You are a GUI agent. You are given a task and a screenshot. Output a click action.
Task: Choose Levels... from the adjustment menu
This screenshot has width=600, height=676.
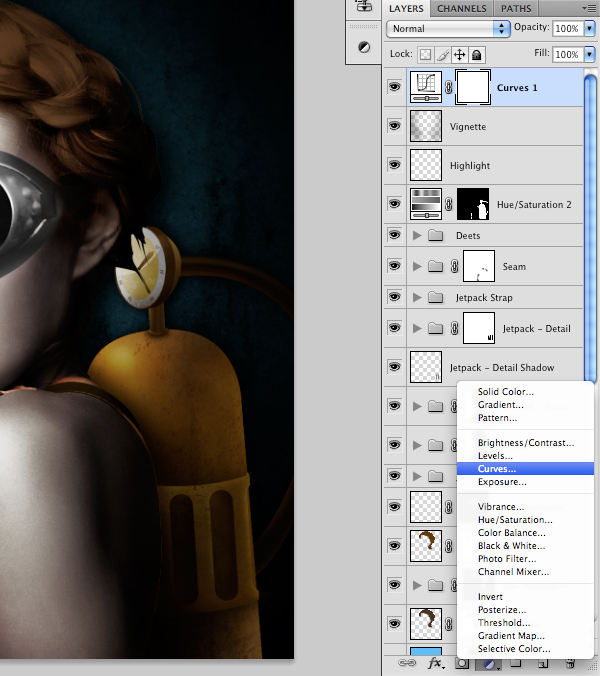click(x=525, y=456)
